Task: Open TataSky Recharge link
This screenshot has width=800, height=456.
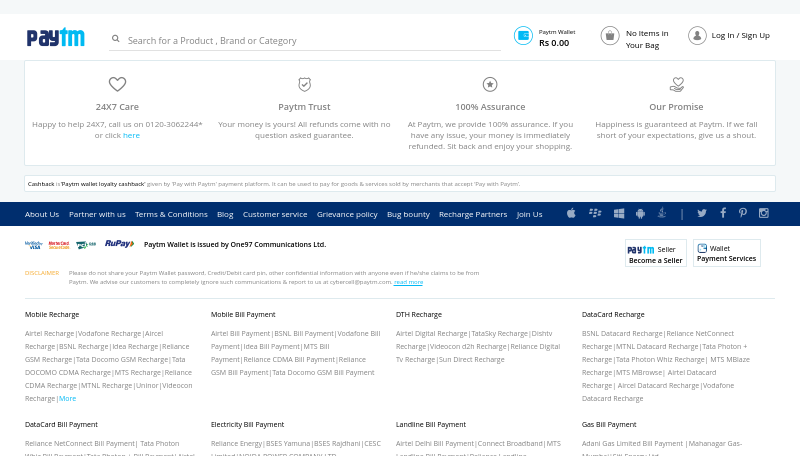Action: tap(499, 334)
